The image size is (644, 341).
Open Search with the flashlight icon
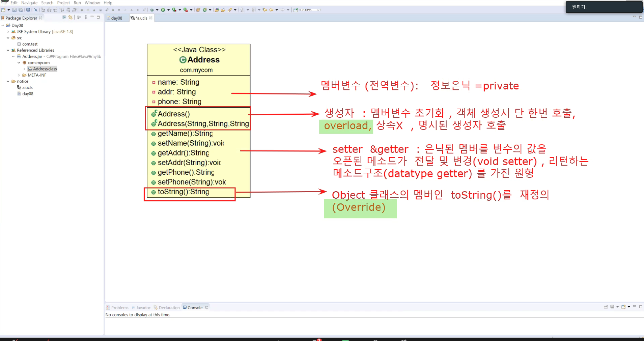click(x=230, y=10)
